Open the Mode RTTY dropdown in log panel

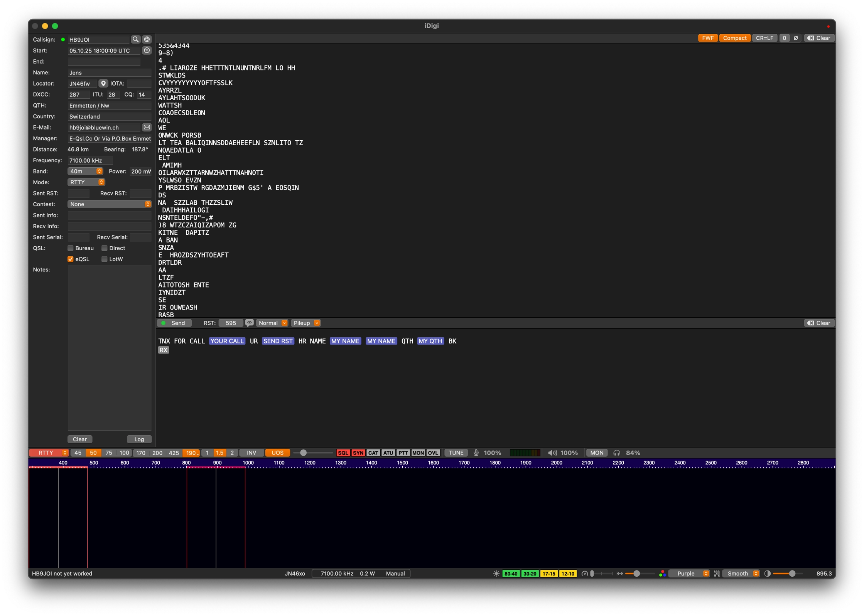(x=86, y=182)
